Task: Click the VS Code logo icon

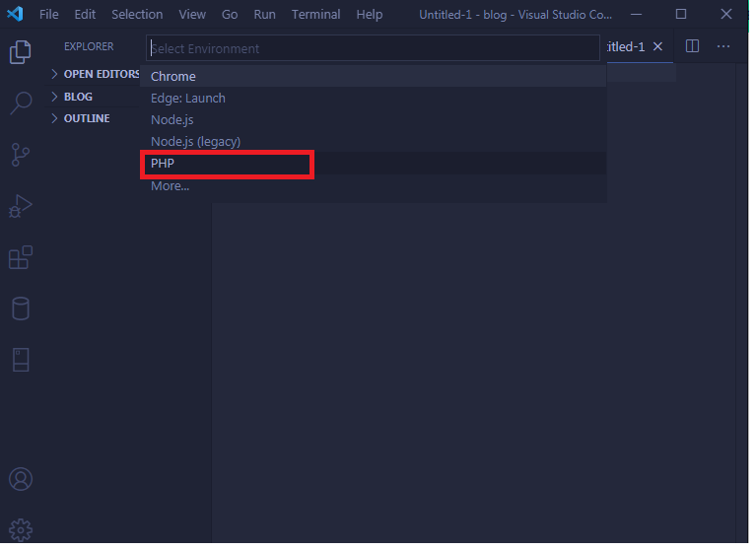Action: pyautogui.click(x=15, y=14)
